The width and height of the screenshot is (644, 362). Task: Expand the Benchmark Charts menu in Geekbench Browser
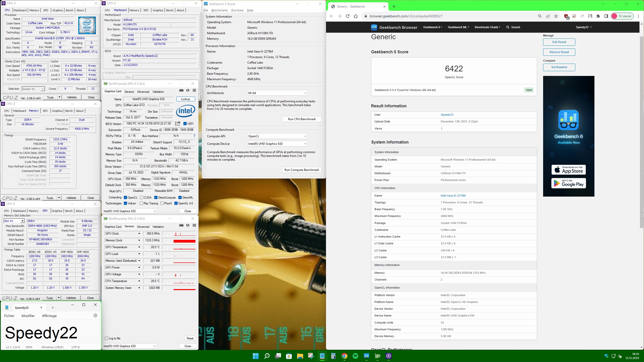click(487, 27)
